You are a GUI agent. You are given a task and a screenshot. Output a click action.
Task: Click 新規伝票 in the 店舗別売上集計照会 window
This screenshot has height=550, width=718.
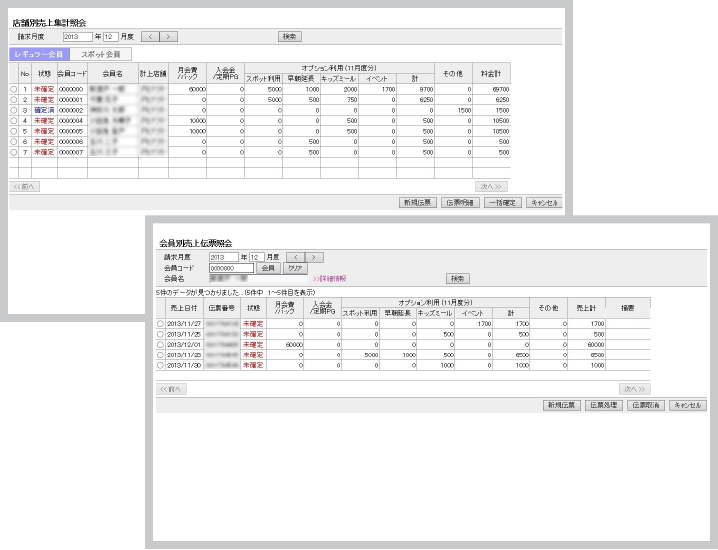coord(417,202)
